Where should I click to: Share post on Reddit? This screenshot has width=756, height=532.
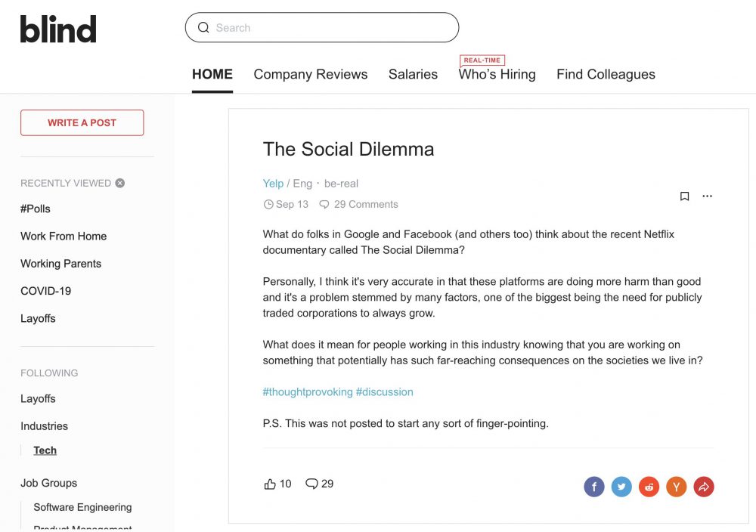(x=649, y=487)
